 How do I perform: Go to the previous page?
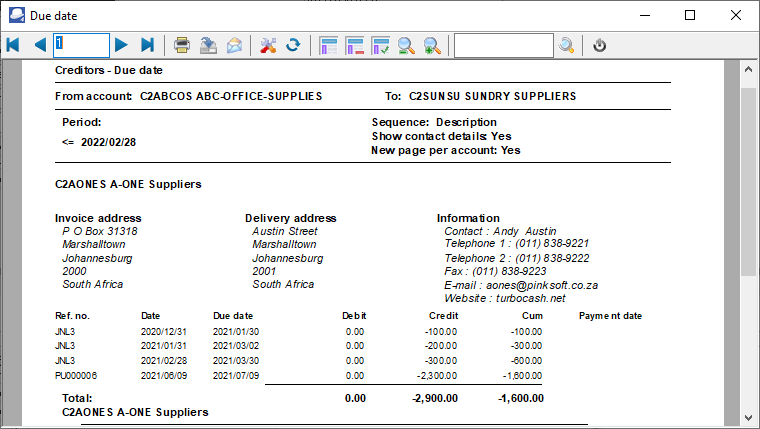(x=40, y=45)
